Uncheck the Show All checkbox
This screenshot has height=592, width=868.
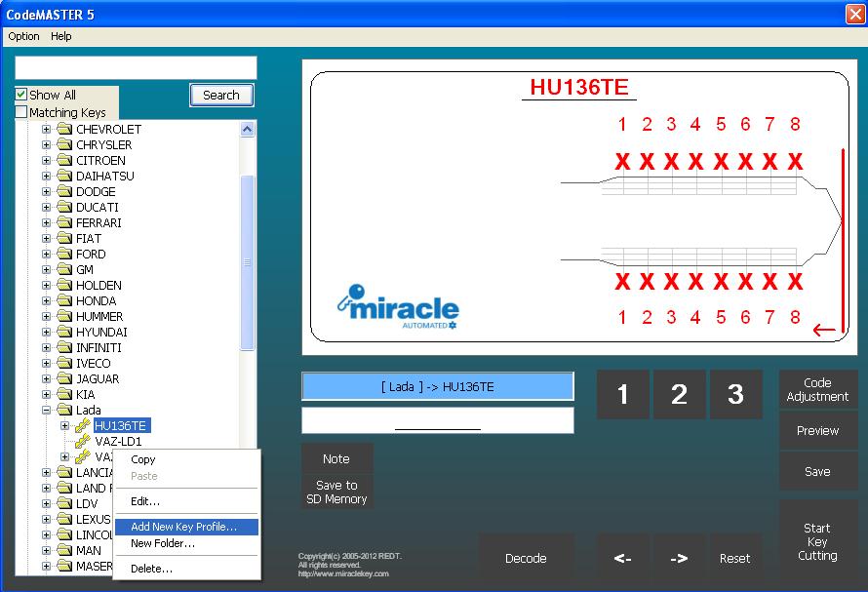click(x=21, y=95)
